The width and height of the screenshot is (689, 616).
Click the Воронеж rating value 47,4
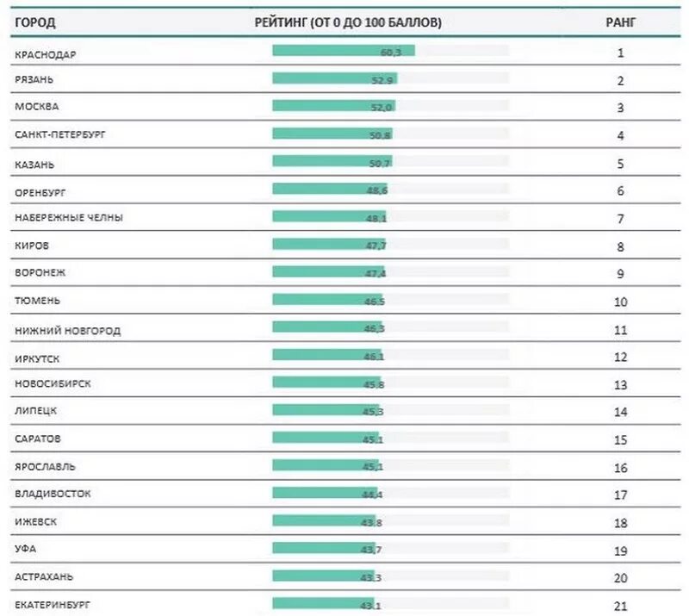[x=374, y=272]
